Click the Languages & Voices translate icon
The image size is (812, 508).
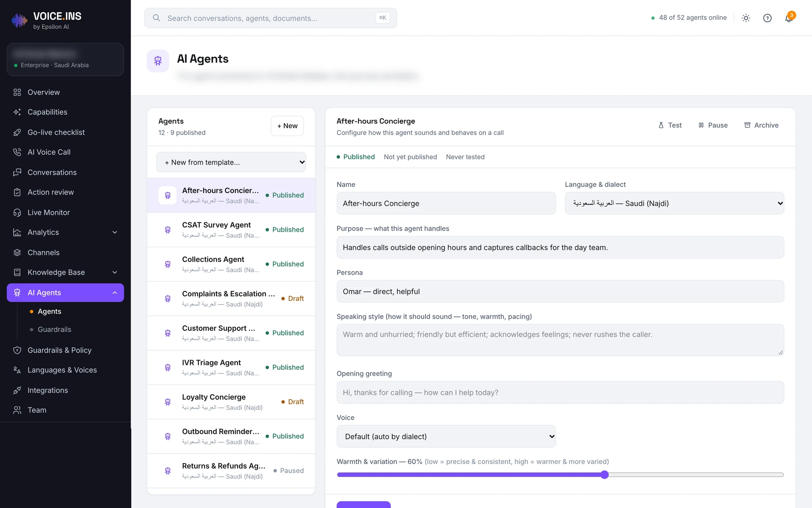click(x=17, y=370)
